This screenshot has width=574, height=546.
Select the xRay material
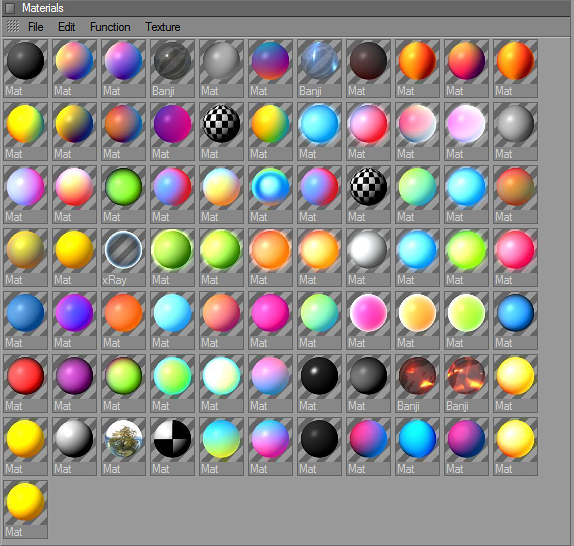click(x=123, y=257)
